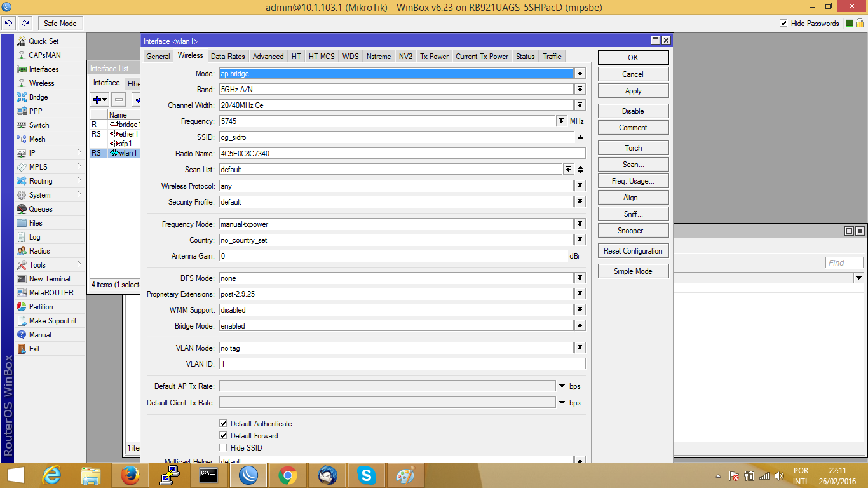Switch to the Tx Power tab
Screen dimensions: 868x488
coord(434,57)
